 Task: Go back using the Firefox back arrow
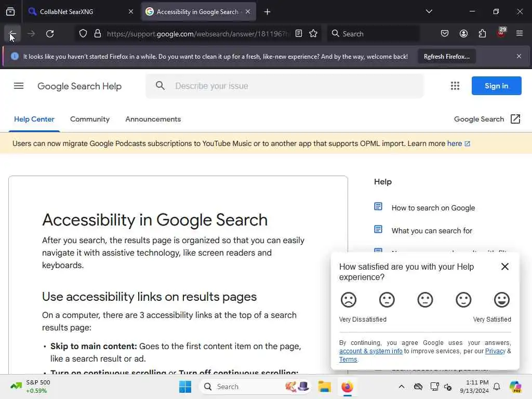point(12,34)
